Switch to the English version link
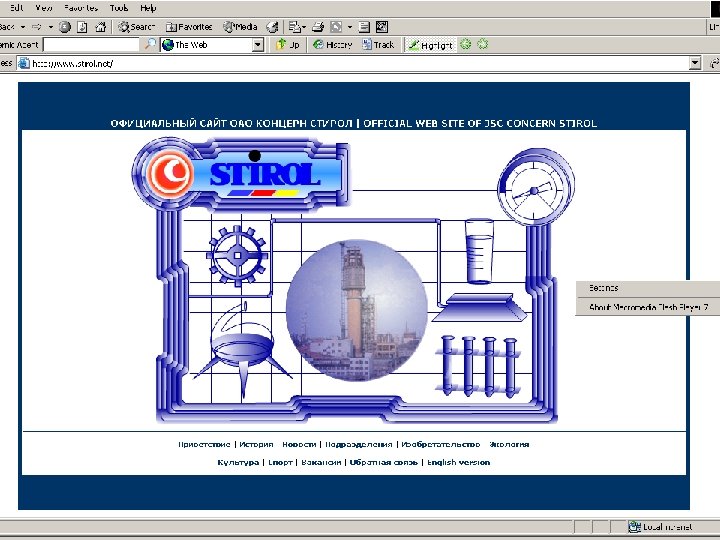The width and height of the screenshot is (720, 540). (458, 462)
